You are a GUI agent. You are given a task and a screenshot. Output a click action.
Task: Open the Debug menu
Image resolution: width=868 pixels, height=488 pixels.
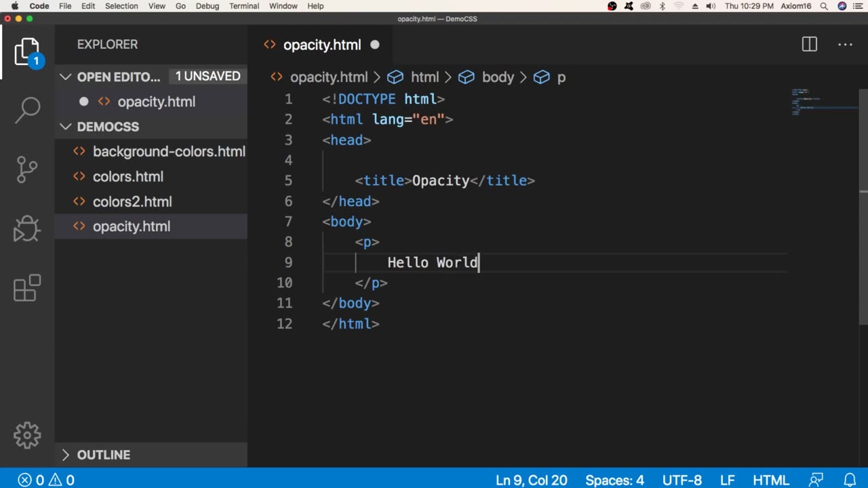(x=208, y=6)
